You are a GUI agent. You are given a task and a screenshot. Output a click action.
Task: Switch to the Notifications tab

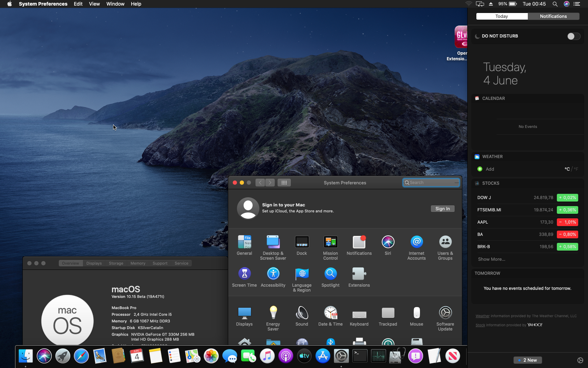click(553, 16)
